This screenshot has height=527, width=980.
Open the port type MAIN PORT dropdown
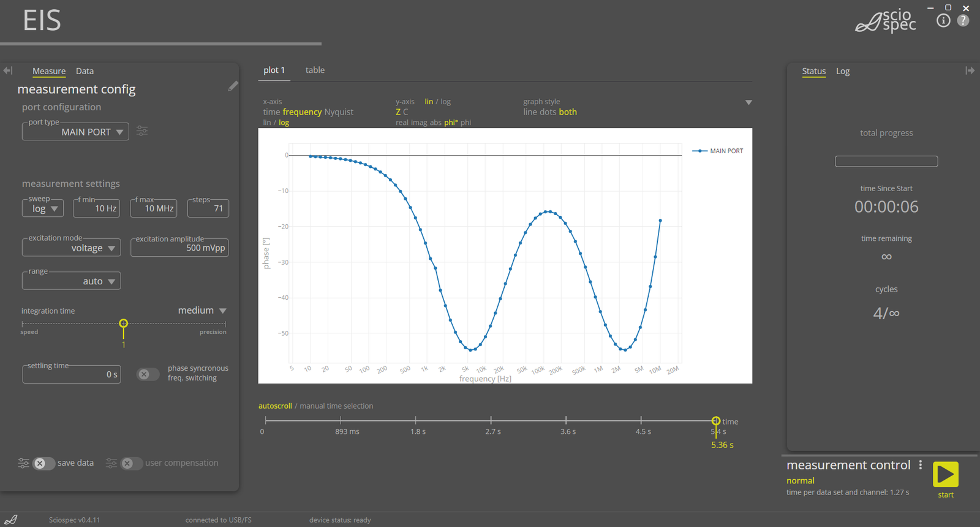pos(75,132)
